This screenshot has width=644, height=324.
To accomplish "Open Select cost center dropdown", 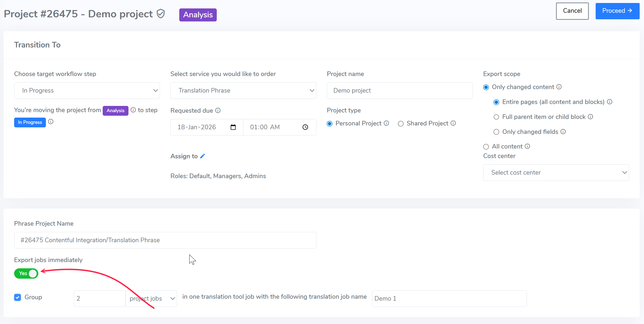I will click(x=556, y=172).
